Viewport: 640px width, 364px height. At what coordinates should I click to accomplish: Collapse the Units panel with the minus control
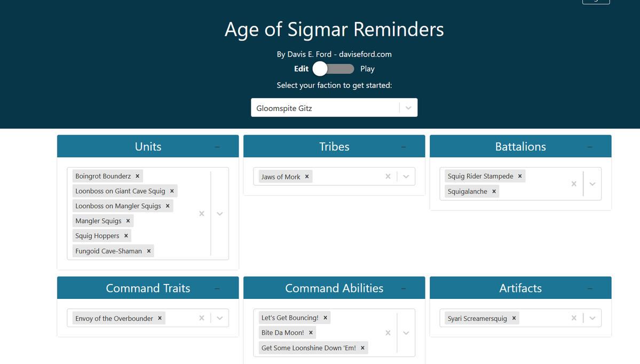click(x=217, y=146)
